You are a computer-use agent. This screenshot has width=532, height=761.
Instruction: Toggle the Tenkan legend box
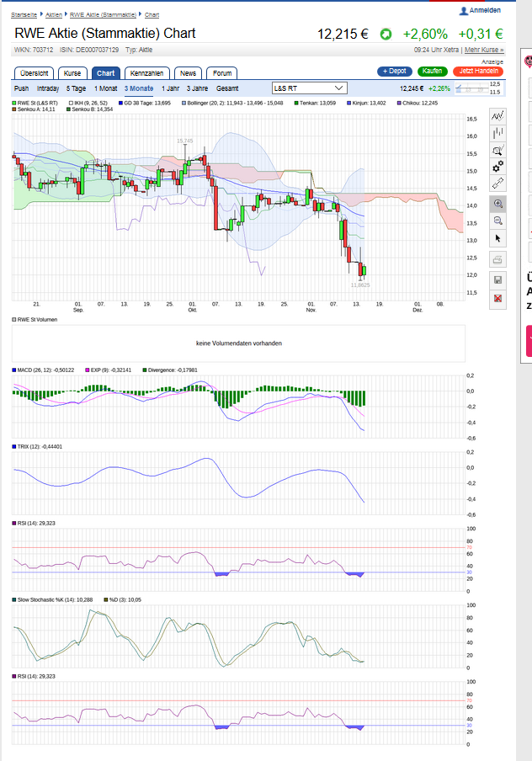296,103
